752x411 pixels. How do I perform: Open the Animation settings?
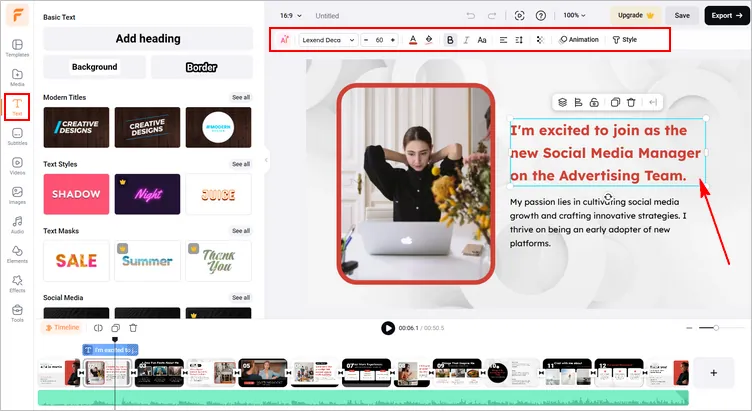(x=579, y=40)
